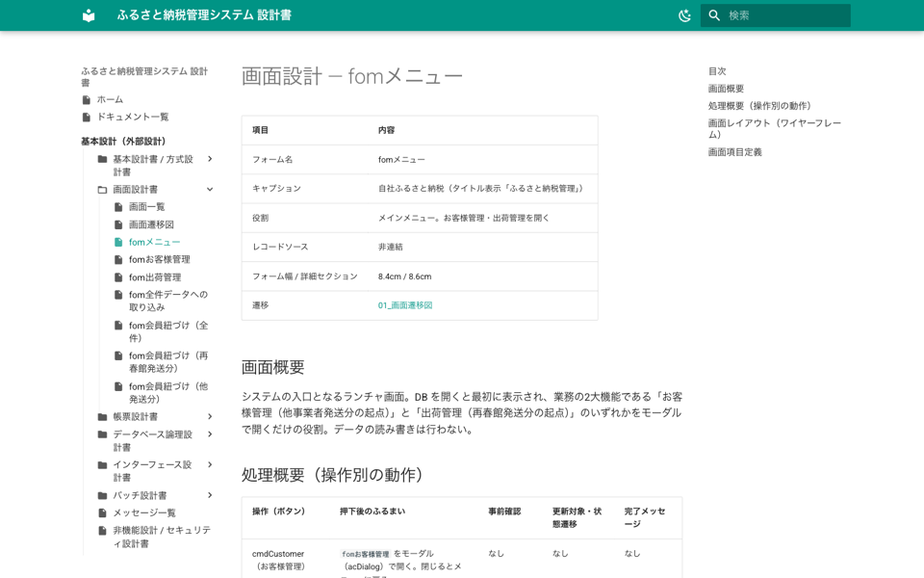Click page icon beside fom会員紐づけ(全件)
The width and height of the screenshot is (924, 578).
pos(118,326)
